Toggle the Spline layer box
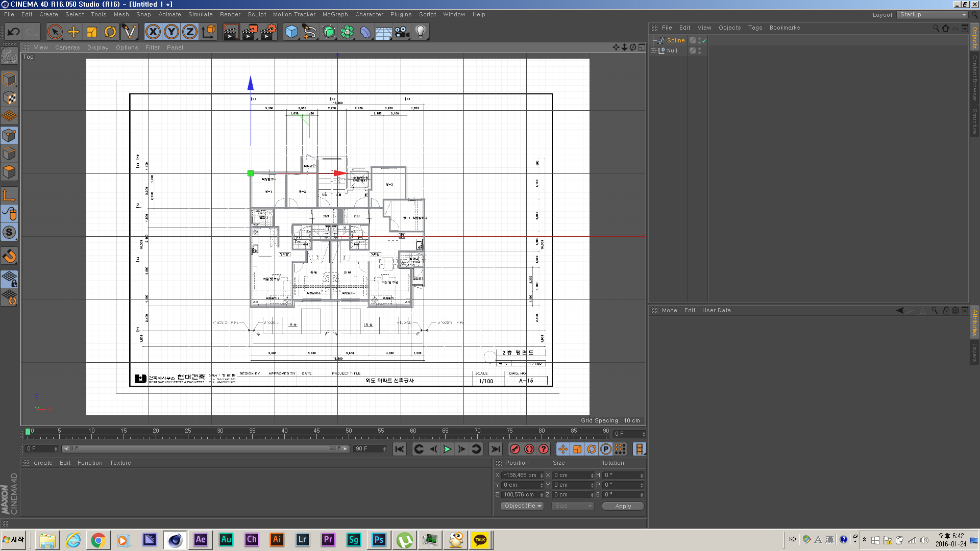 693,40
